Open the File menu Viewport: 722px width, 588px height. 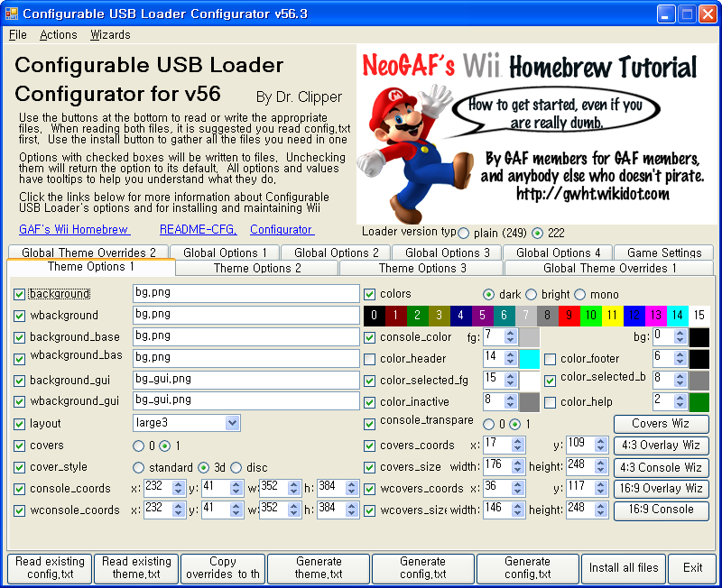click(18, 35)
